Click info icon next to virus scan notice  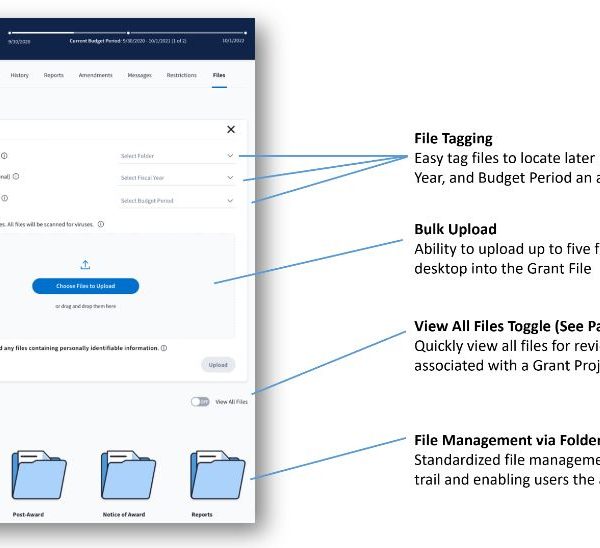tap(102, 225)
